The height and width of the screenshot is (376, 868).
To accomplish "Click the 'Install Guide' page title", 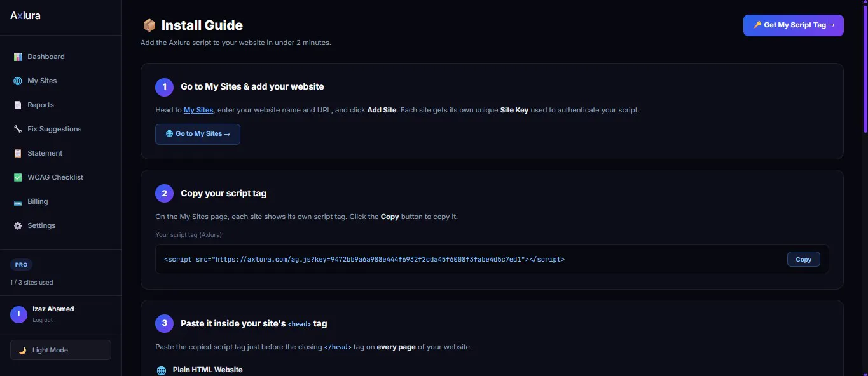I will [202, 25].
